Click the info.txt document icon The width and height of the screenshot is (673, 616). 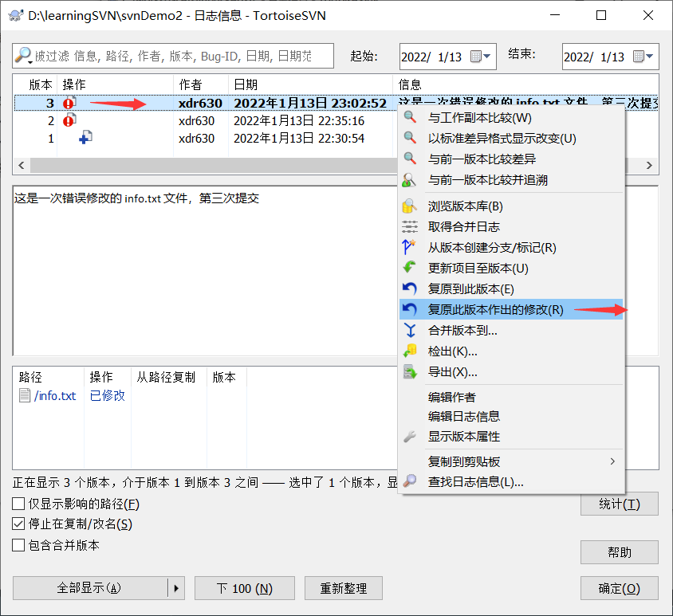[x=26, y=395]
